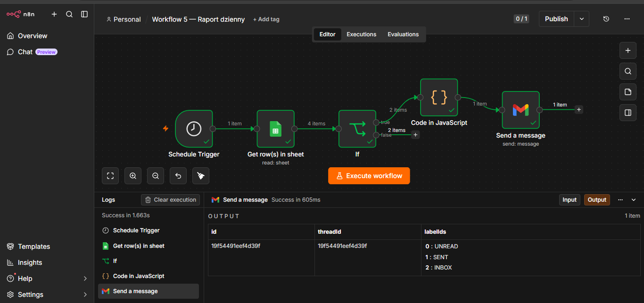644x303 pixels.
Task: Zoom in on the workflow canvas
Action: [133, 176]
